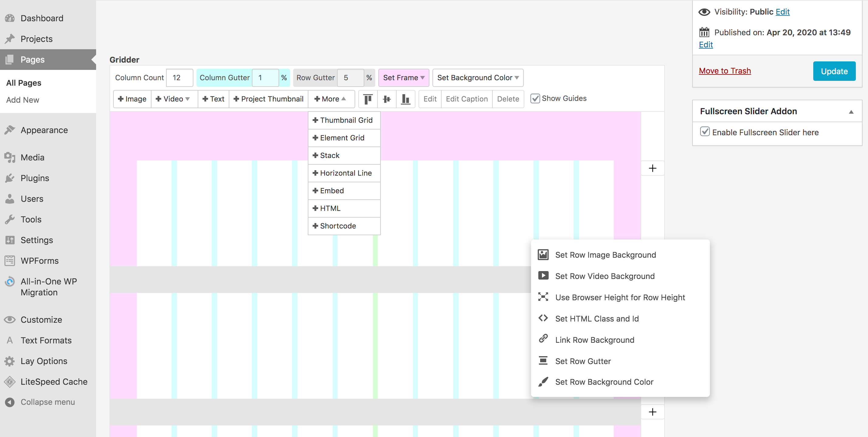Click align vertical center icon in toolbar

387,99
